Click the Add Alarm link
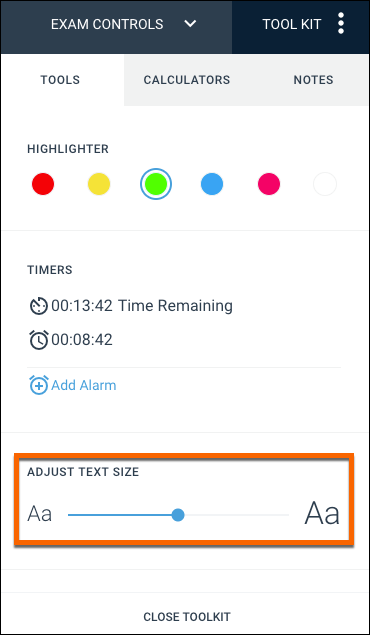370x635 pixels. point(83,385)
